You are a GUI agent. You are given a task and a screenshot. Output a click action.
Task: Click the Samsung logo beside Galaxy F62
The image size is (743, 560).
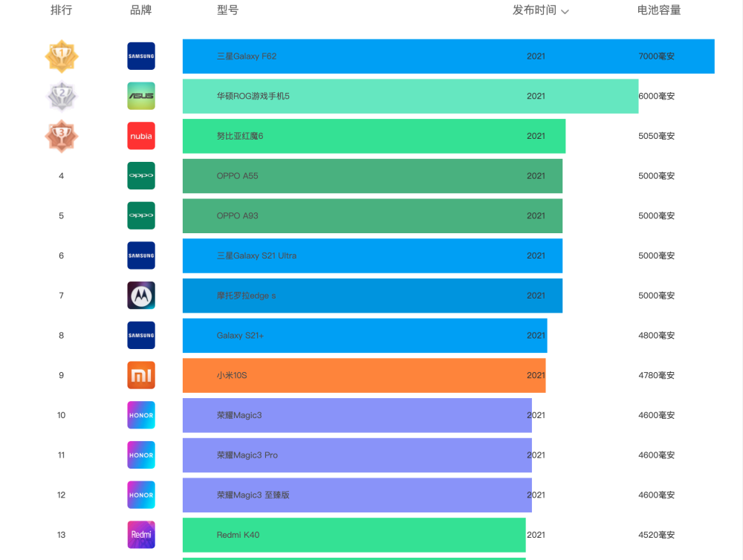(141, 56)
